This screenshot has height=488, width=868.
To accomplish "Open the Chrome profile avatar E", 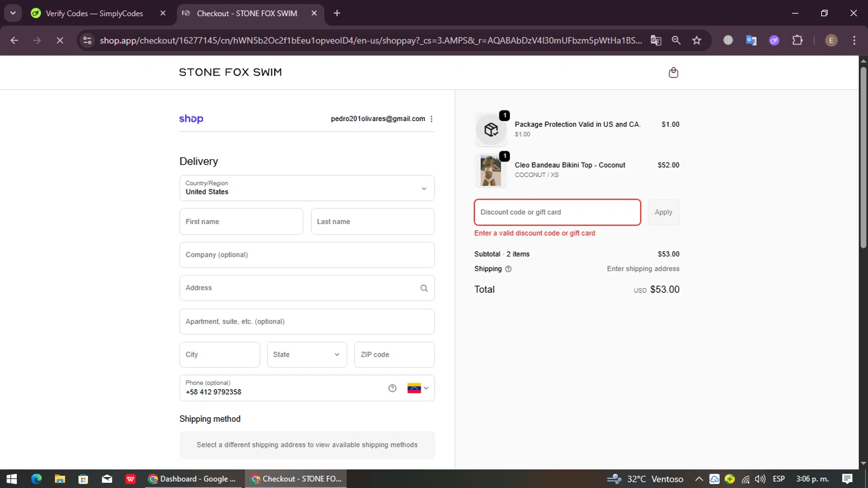I will point(831,41).
